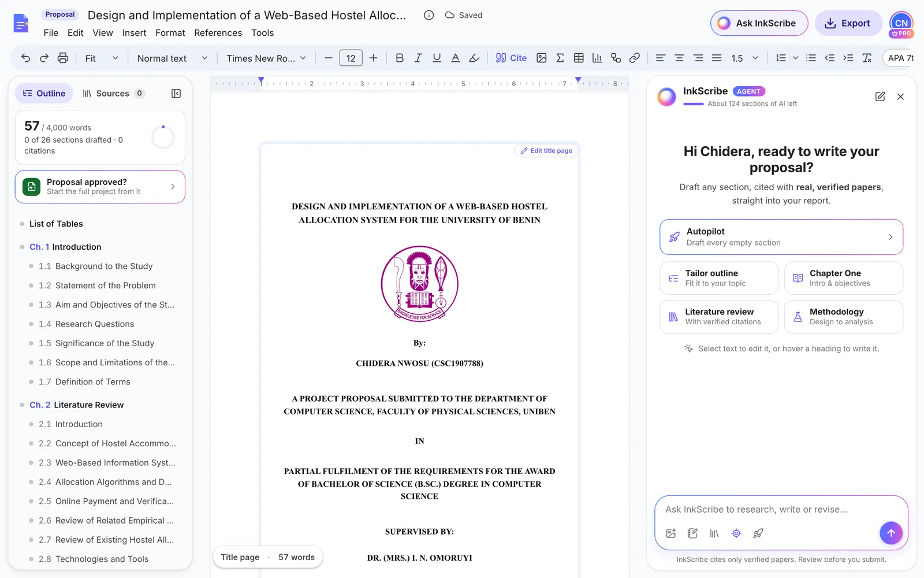Image resolution: width=924 pixels, height=578 pixels.
Task: Apply bulleted list
Action: 811,58
